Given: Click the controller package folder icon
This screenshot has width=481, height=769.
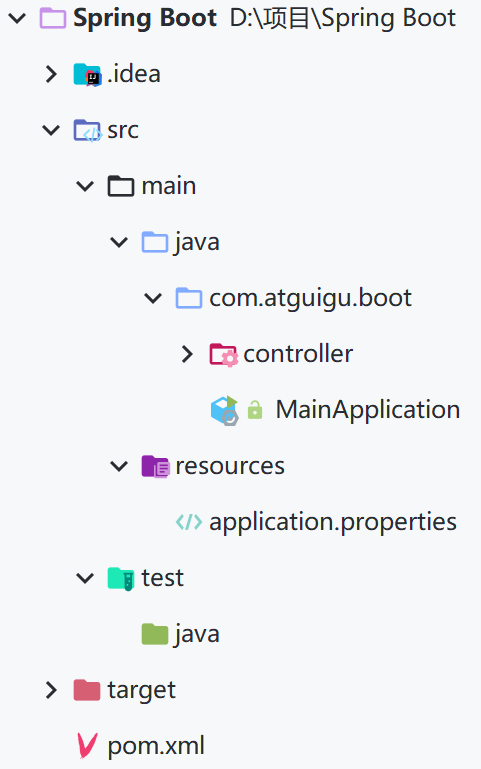Looking at the screenshot, I should coord(224,355).
